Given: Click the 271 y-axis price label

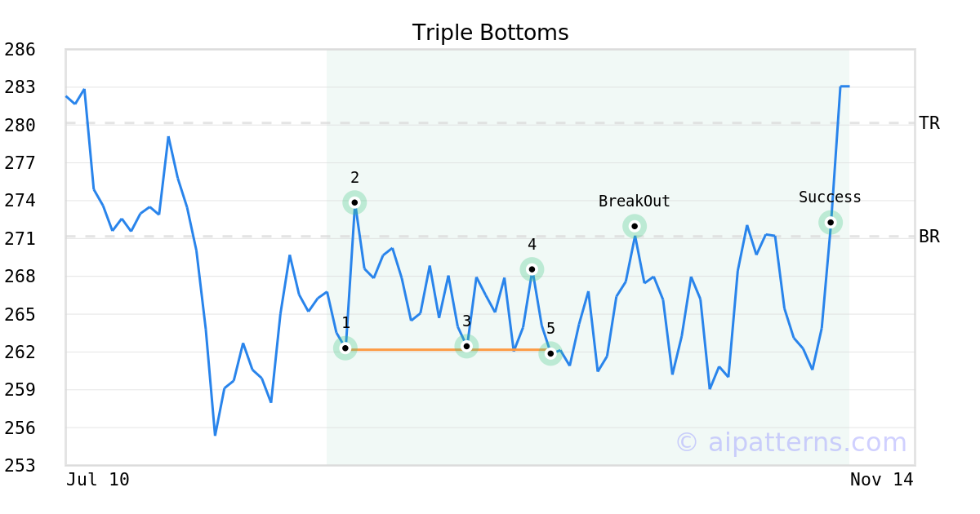Looking at the screenshot, I should [x=20, y=239].
